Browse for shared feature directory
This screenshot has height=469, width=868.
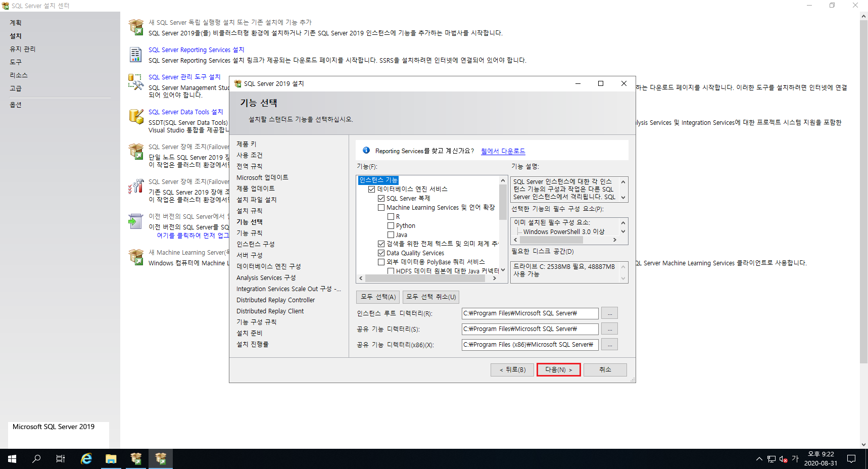coord(609,329)
